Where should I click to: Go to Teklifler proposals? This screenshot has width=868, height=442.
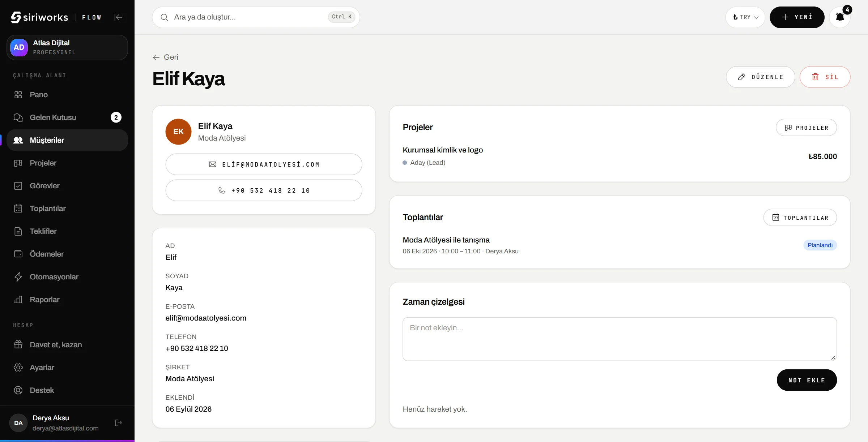[x=67, y=231]
